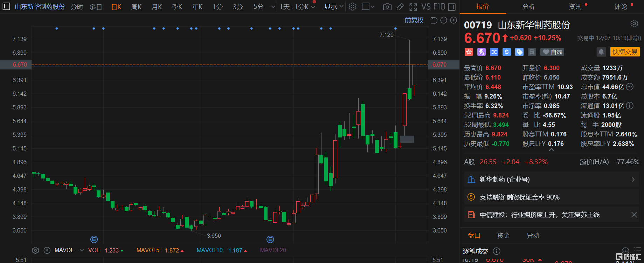Viewport: 644px width, 263px height.
Task: Open MAVOL indicator settings gear
Action: (x=35, y=250)
